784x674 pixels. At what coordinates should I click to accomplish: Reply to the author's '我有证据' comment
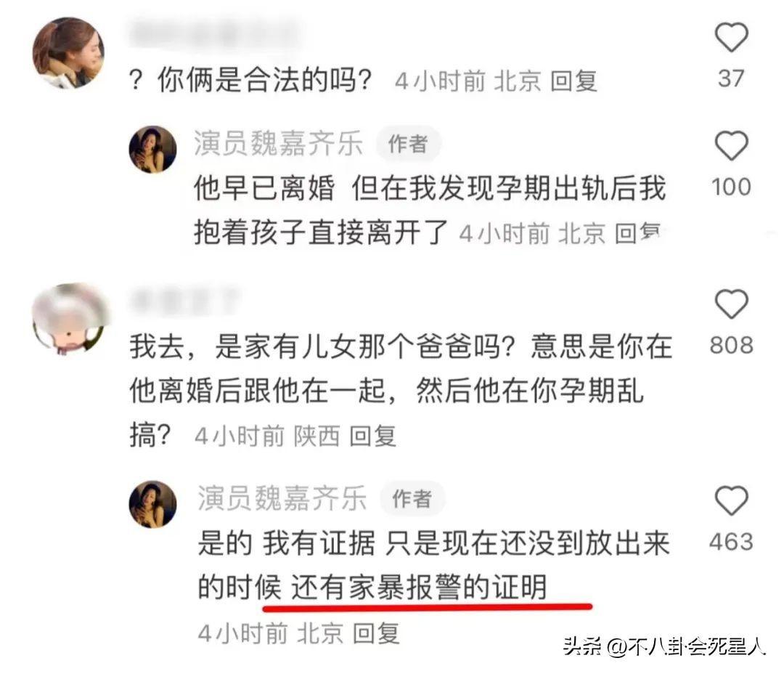pos(377,633)
